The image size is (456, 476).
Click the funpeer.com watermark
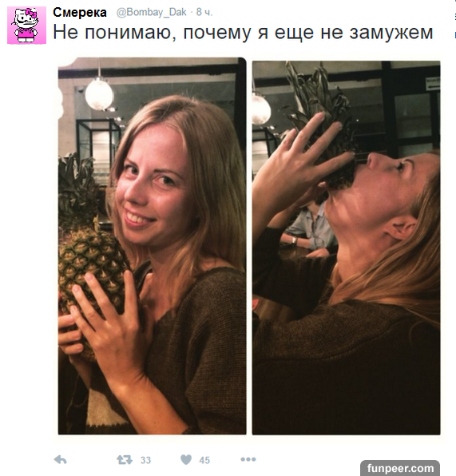pos(400,468)
